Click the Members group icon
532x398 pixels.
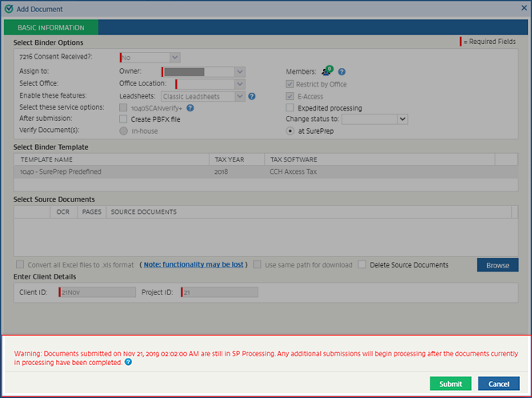(327, 71)
